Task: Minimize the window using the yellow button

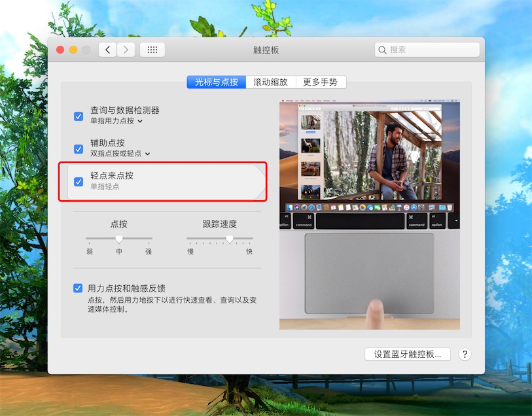Action: [x=73, y=50]
